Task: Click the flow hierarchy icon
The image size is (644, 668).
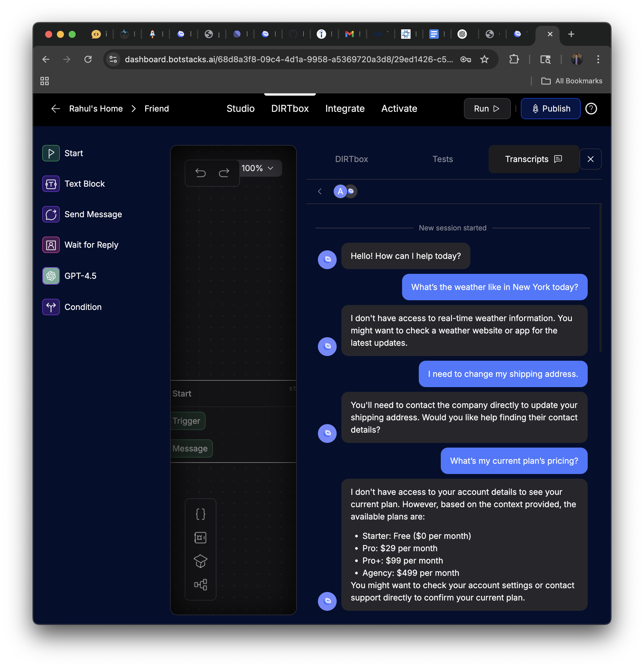Action: [200, 585]
